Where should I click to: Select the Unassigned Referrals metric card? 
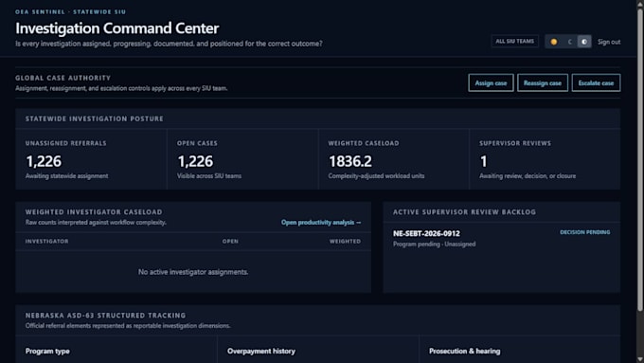[x=91, y=159]
